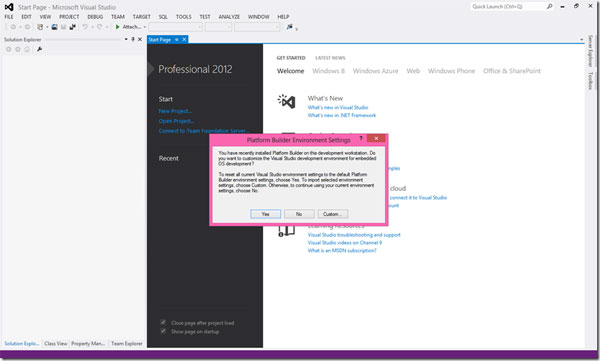
Task: Click the help question mark in Platform Builder dialog
Action: point(360,138)
